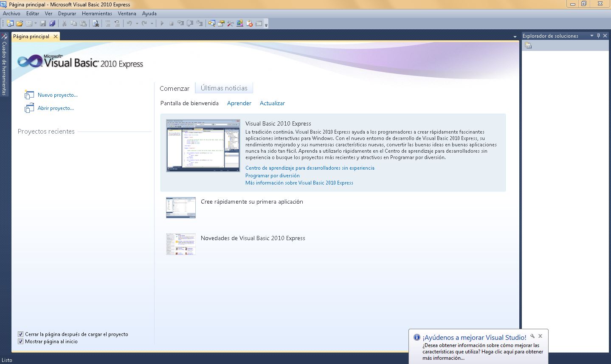Image resolution: width=611 pixels, height=364 pixels.
Task: Click the Find binoculars toolbar icon
Action: [x=96, y=24]
